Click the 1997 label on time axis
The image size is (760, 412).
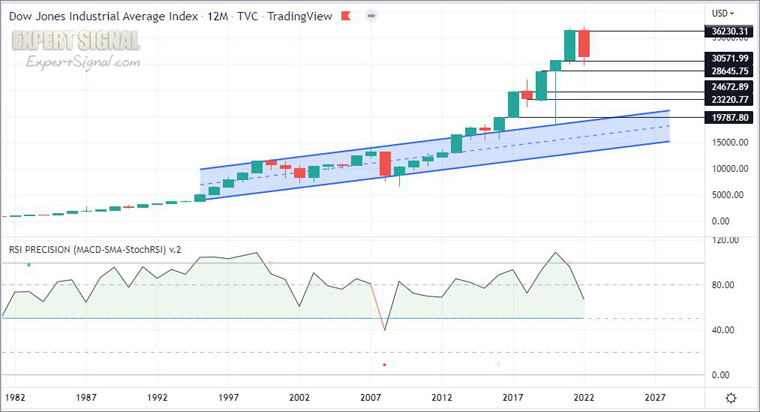point(228,397)
